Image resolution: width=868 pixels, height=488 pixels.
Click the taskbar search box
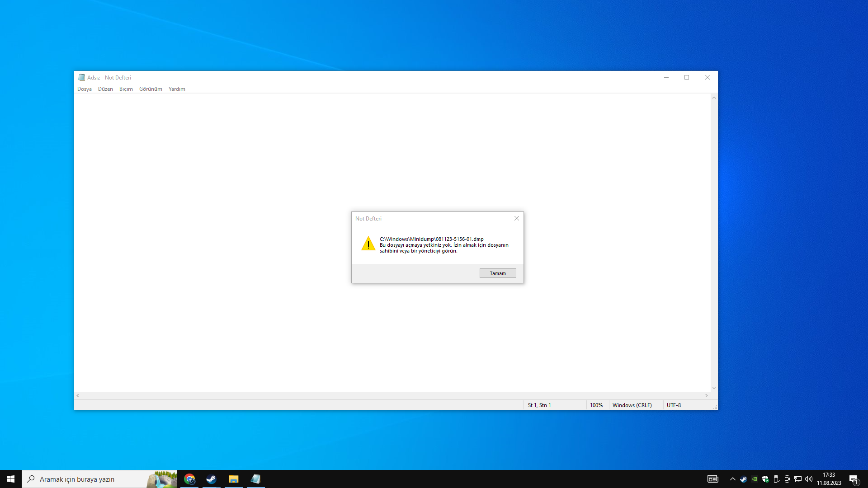86,479
